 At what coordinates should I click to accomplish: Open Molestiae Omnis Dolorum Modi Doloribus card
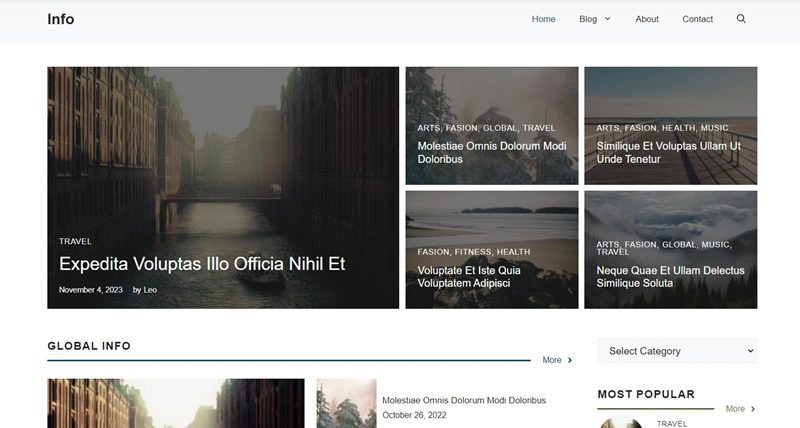coord(492,153)
